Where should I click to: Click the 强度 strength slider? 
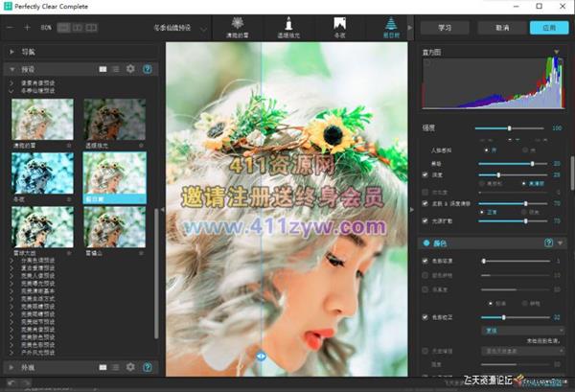(x=509, y=127)
